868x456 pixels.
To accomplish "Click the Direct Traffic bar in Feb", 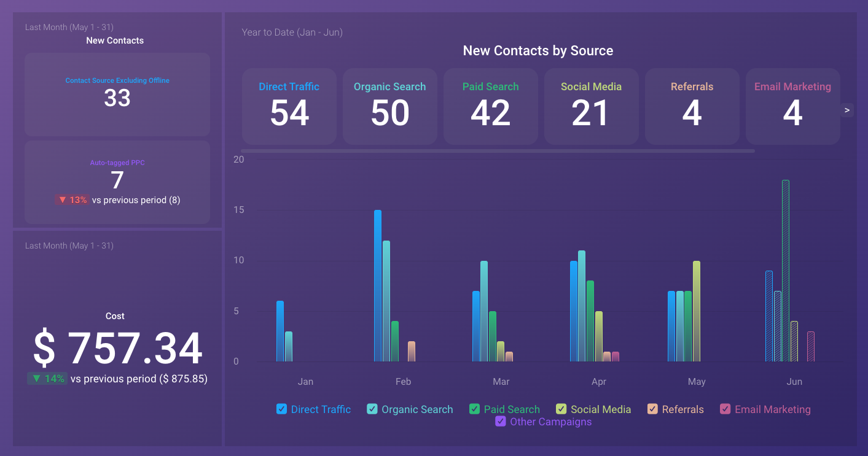I will click(x=378, y=286).
